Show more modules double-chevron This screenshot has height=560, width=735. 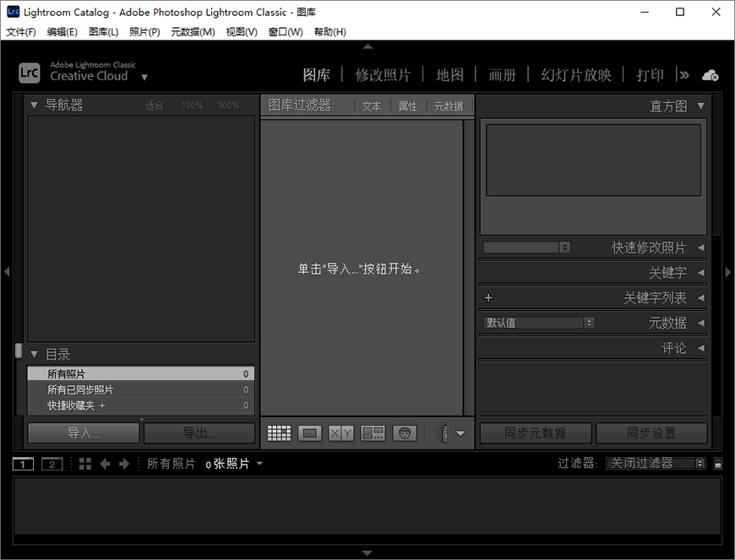coord(684,75)
